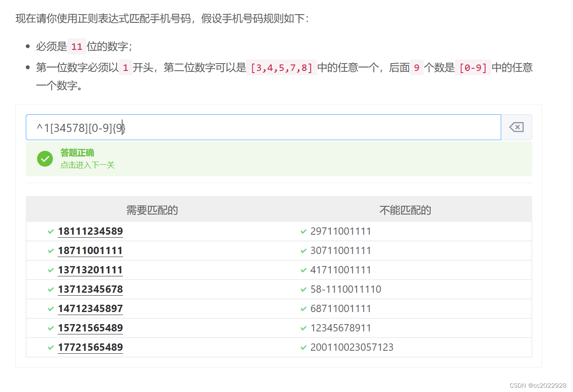Click the "需要匹配的" column header
This screenshot has width=573, height=392.
152,210
